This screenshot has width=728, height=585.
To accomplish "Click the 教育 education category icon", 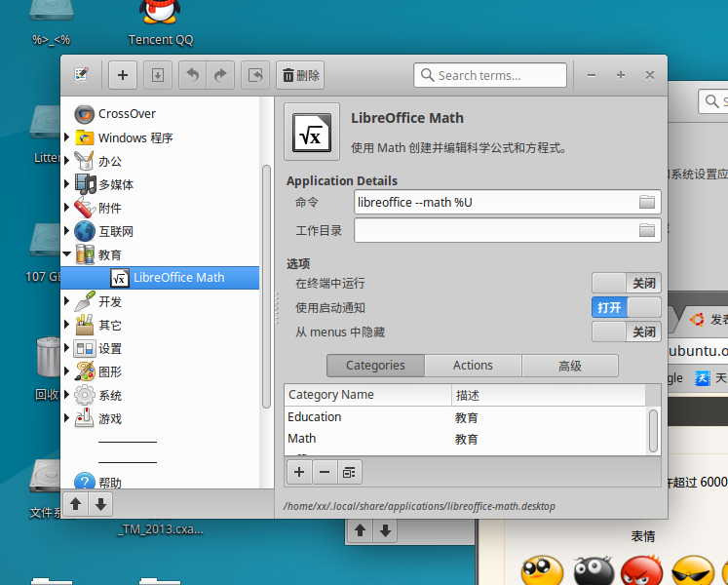I will 85,254.
